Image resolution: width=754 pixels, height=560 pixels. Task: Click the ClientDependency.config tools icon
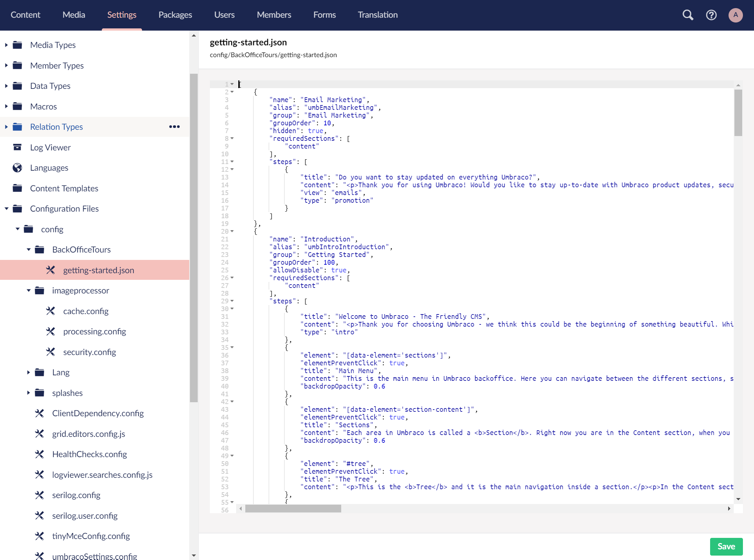pos(39,413)
